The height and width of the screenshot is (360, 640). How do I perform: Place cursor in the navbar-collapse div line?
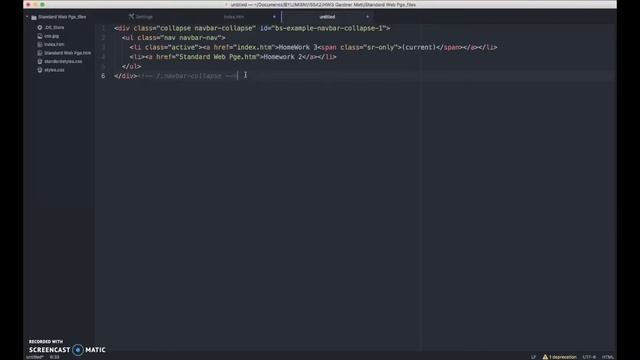click(252, 28)
